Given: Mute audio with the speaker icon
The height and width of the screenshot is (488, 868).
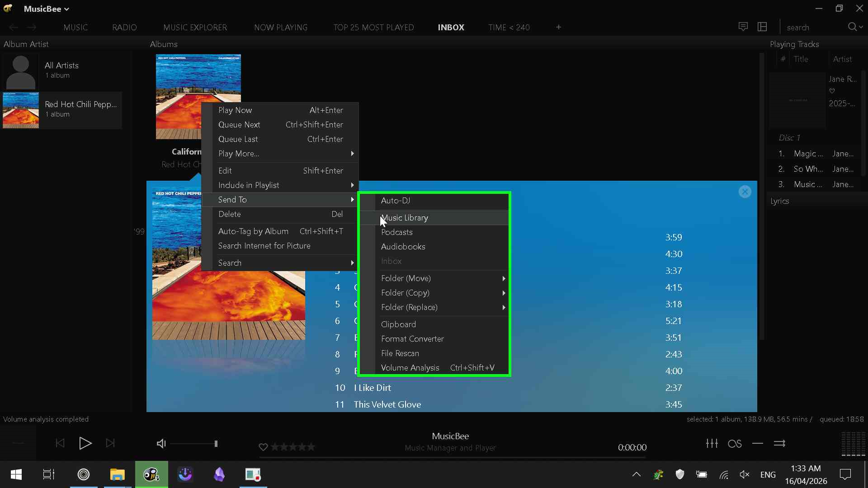Looking at the screenshot, I should [x=161, y=444].
